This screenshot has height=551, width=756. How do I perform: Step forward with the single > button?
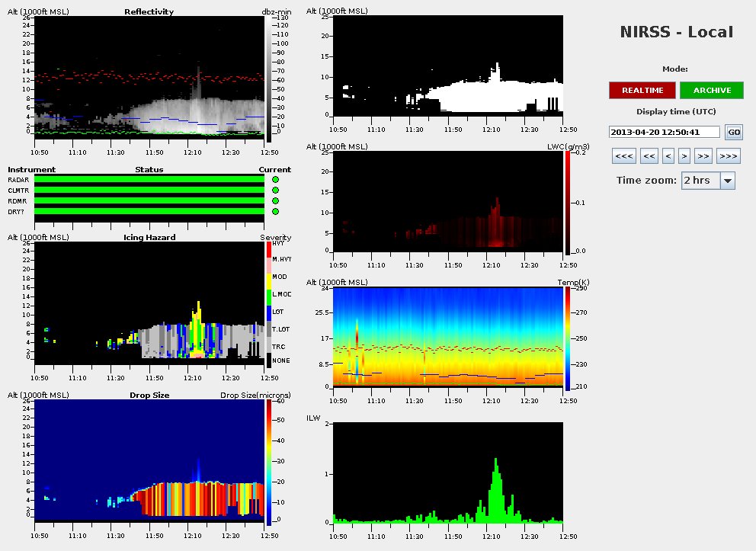point(684,156)
